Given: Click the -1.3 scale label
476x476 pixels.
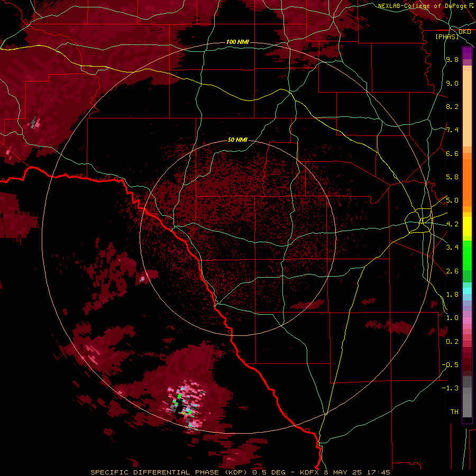Looking at the screenshot, I should click(450, 388).
